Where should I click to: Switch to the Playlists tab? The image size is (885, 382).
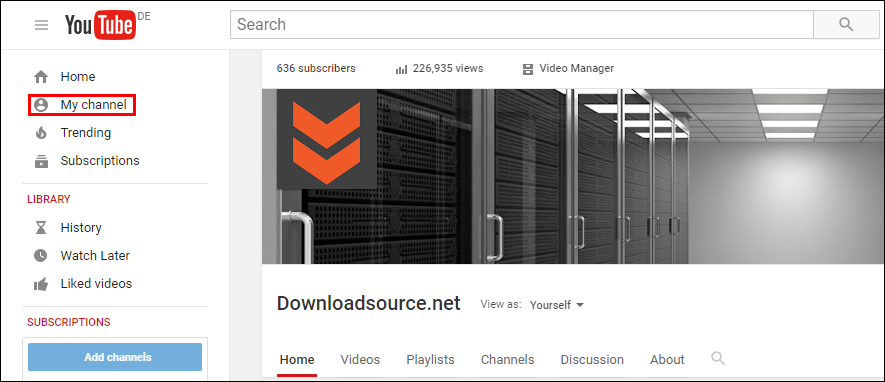(430, 359)
